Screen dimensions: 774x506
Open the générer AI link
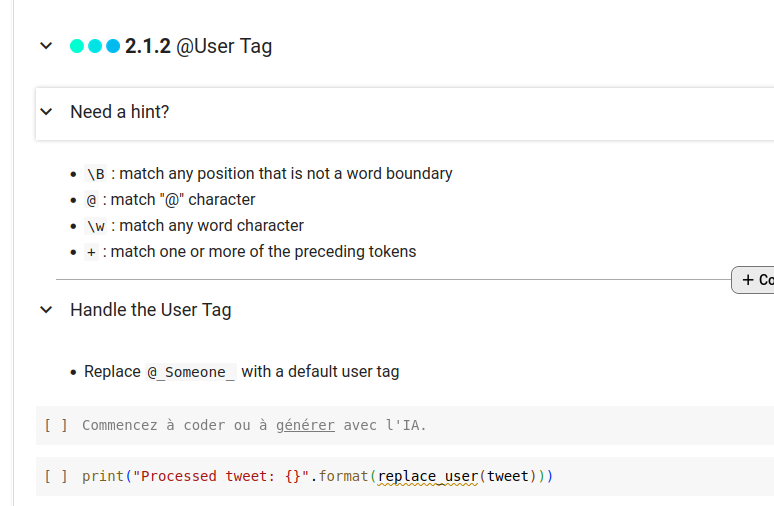point(305,425)
